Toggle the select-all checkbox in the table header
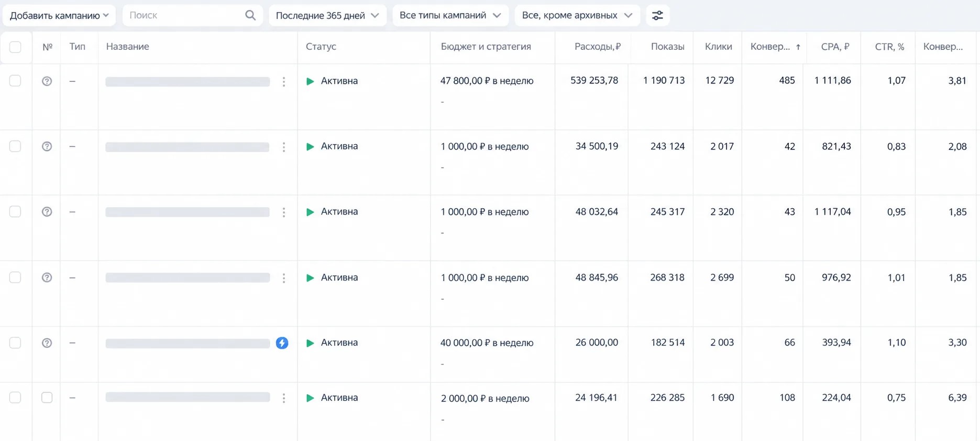Image resolution: width=980 pixels, height=441 pixels. (x=15, y=47)
